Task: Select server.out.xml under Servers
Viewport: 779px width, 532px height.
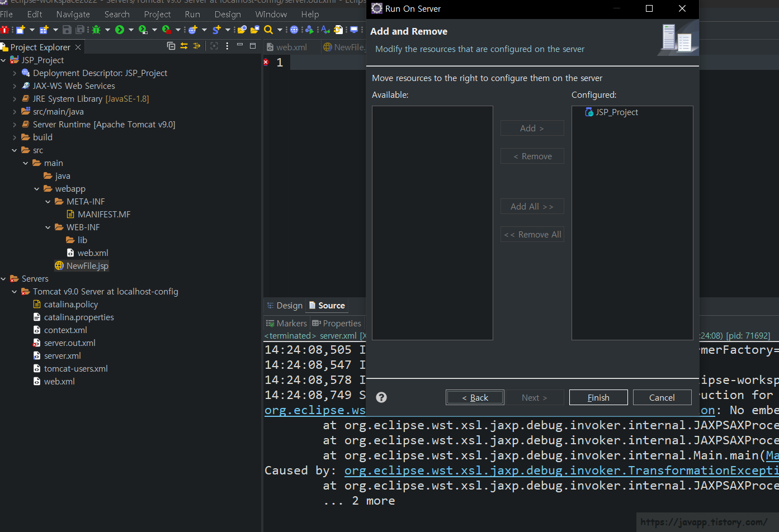Action: [x=64, y=343]
